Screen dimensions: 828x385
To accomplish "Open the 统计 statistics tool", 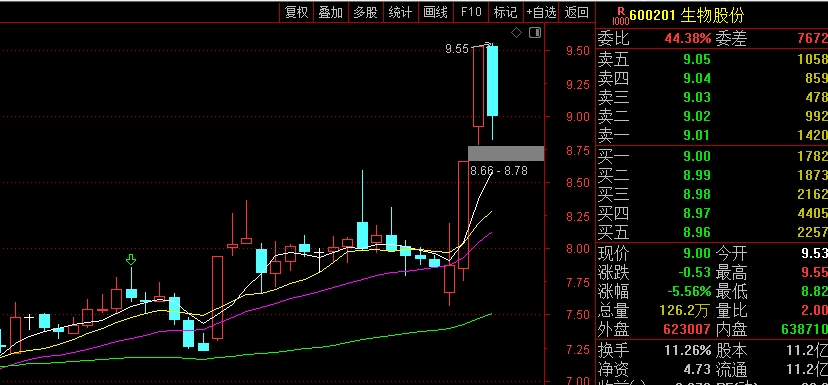I will point(400,12).
